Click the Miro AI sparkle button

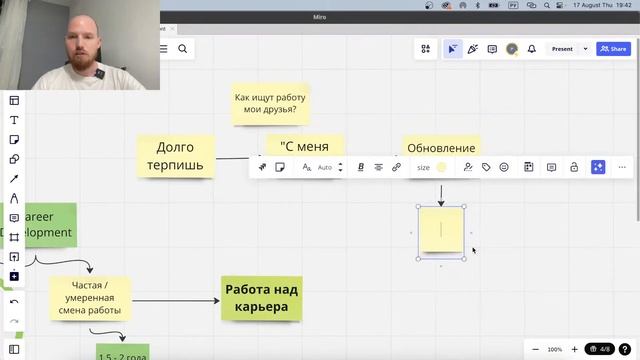coord(598,167)
